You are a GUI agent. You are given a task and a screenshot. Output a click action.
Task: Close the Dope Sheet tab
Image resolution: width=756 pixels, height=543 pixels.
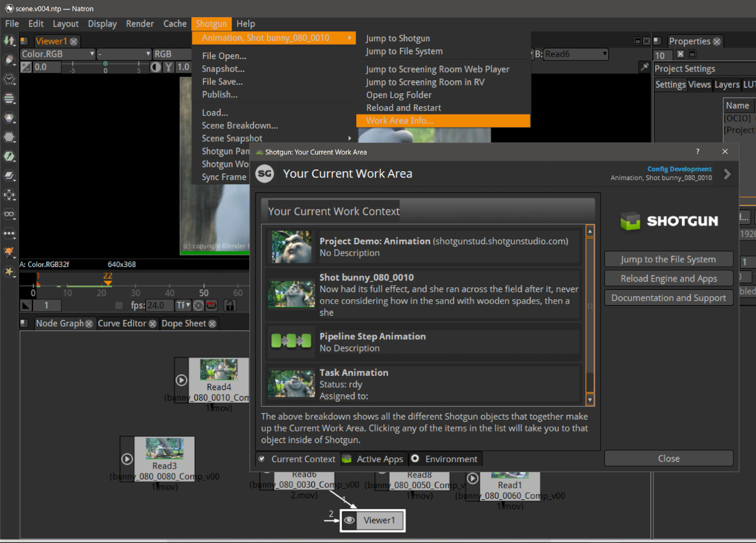[212, 323]
